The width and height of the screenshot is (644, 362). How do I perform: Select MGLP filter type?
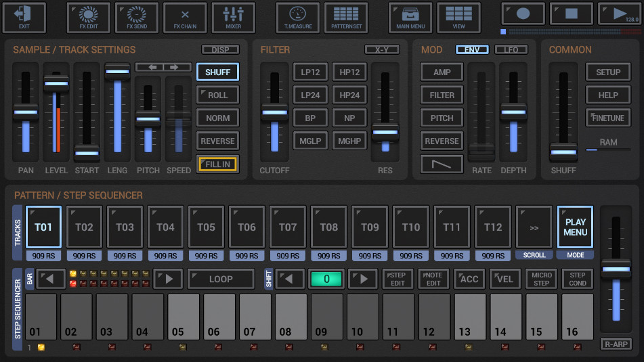point(310,141)
